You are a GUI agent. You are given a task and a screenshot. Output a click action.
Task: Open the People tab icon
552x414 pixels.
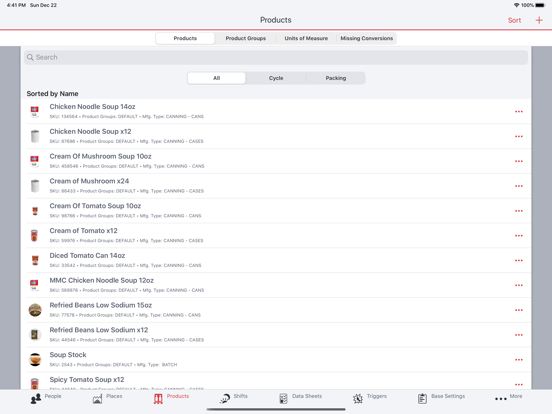pyautogui.click(x=36, y=399)
